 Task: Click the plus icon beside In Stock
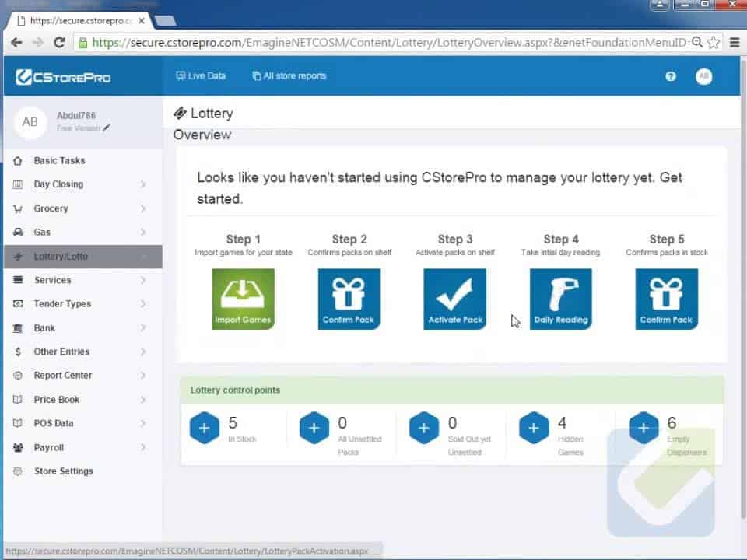click(205, 428)
